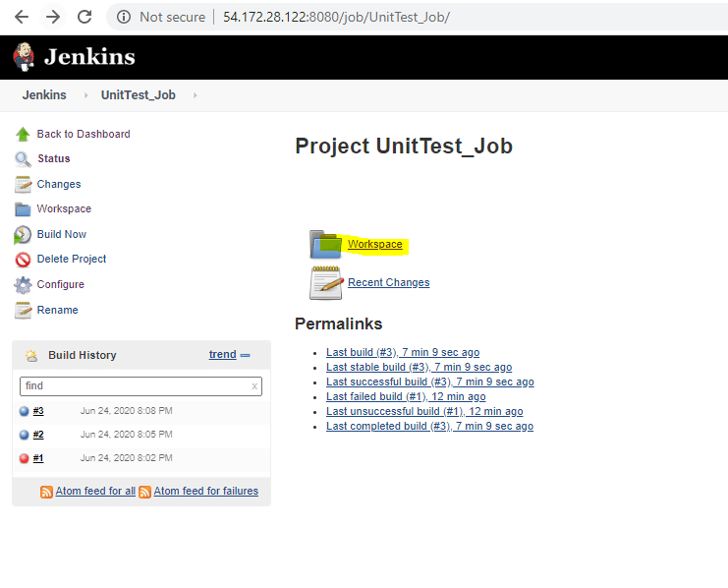
Task: Open Back to Dashboard in sidebar
Action: [84, 134]
